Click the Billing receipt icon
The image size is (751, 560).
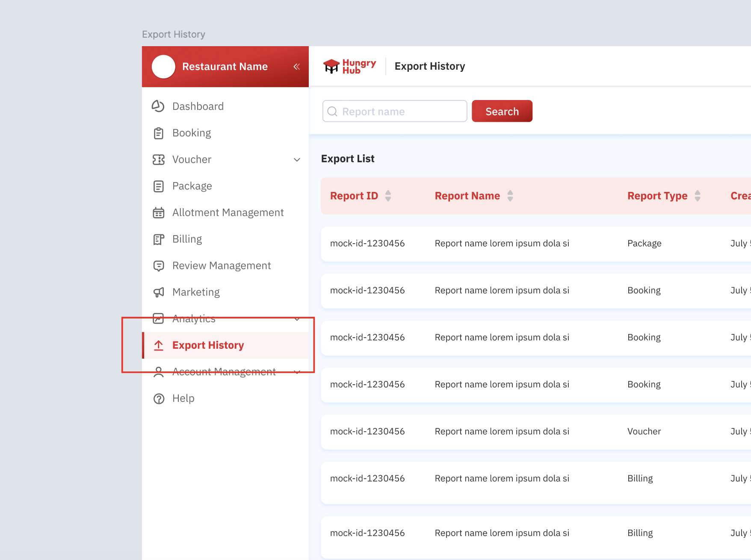click(158, 239)
